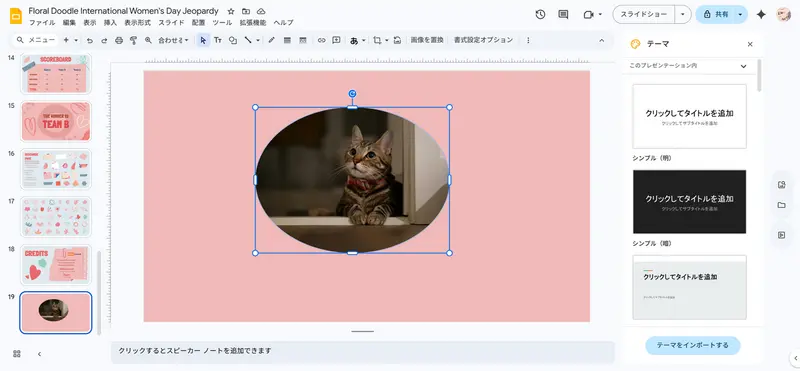Open border dash style options
This screenshot has width=800, height=371.
[303, 40]
